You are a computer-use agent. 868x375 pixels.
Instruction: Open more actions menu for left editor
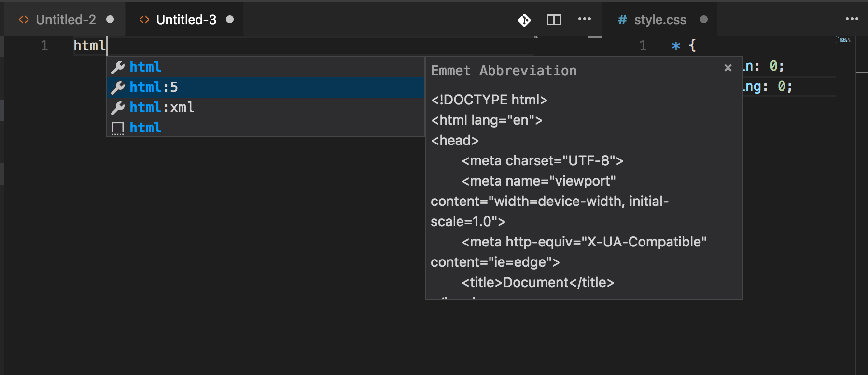pos(585,19)
